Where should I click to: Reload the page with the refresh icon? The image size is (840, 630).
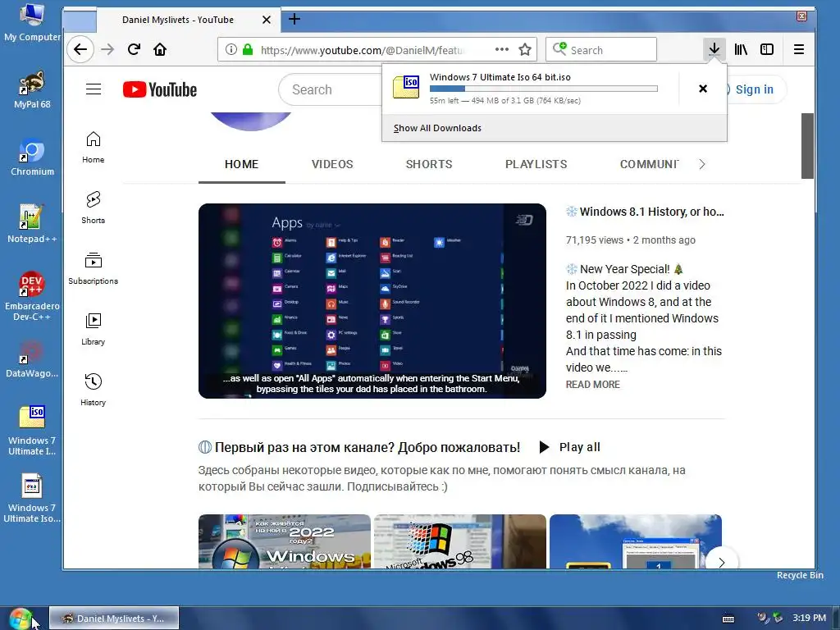click(x=134, y=50)
